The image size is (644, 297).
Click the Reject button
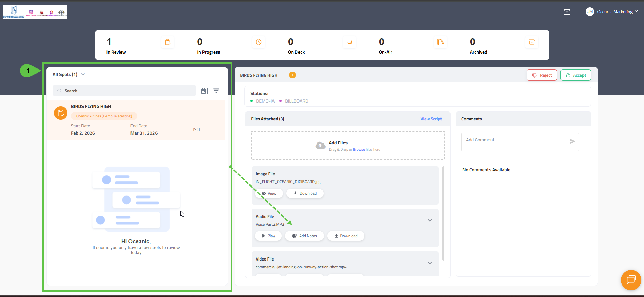pyautogui.click(x=542, y=75)
